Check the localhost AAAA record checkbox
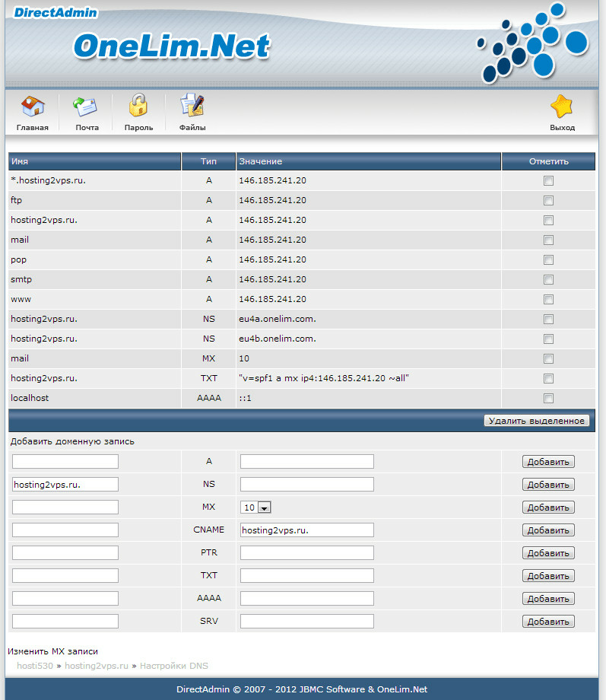This screenshot has height=700, width=606. point(548,398)
